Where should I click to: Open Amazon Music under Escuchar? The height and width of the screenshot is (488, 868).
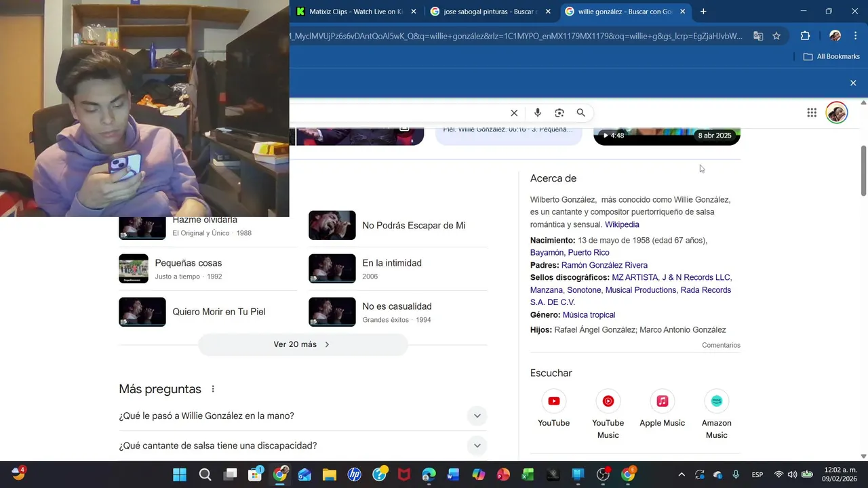coord(716,415)
